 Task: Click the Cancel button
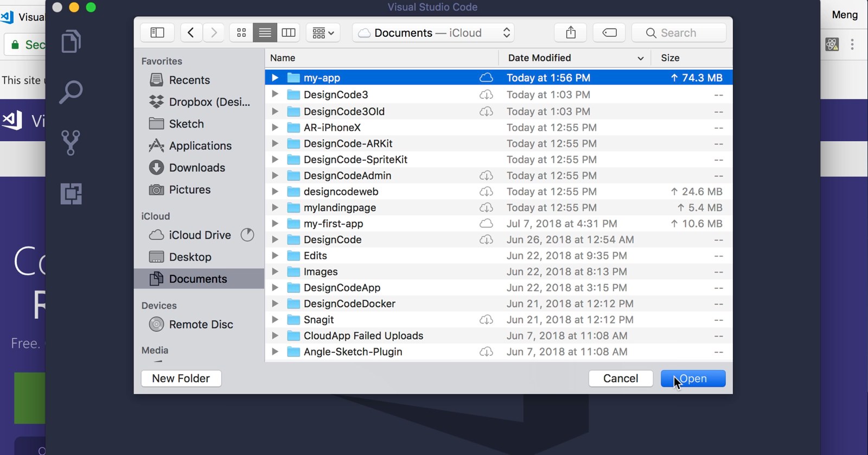(x=621, y=378)
